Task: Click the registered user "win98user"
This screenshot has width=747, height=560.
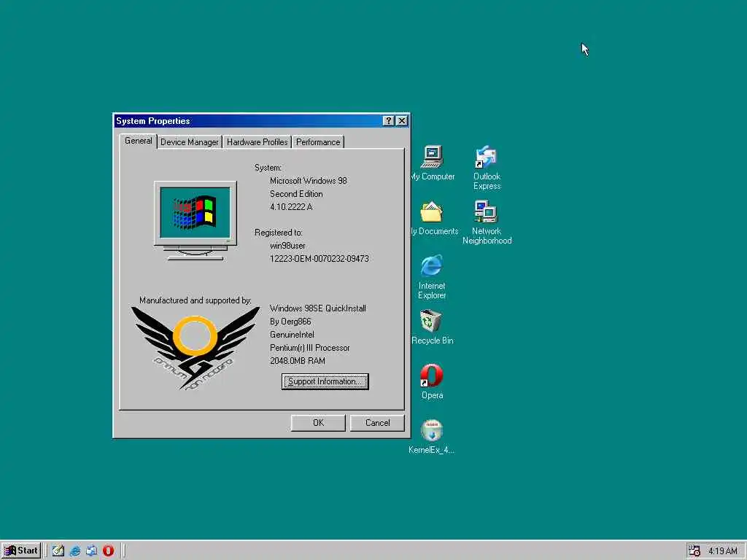Action: pyautogui.click(x=287, y=246)
